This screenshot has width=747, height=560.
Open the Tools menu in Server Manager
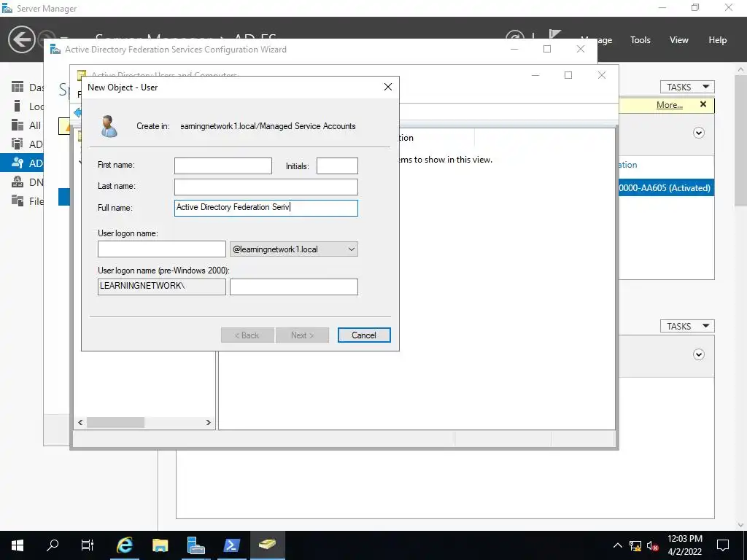pyautogui.click(x=640, y=40)
